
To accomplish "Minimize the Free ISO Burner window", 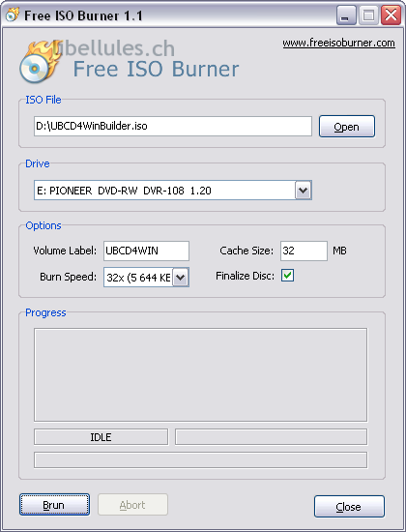I will [x=346, y=15].
